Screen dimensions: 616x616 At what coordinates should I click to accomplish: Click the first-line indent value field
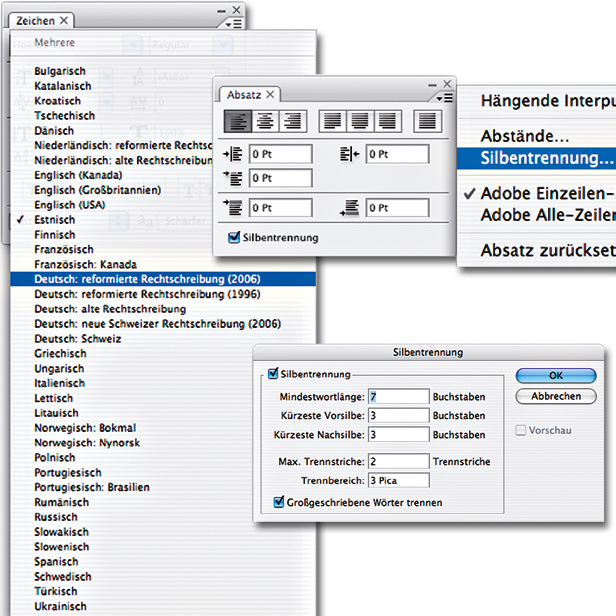[x=280, y=178]
